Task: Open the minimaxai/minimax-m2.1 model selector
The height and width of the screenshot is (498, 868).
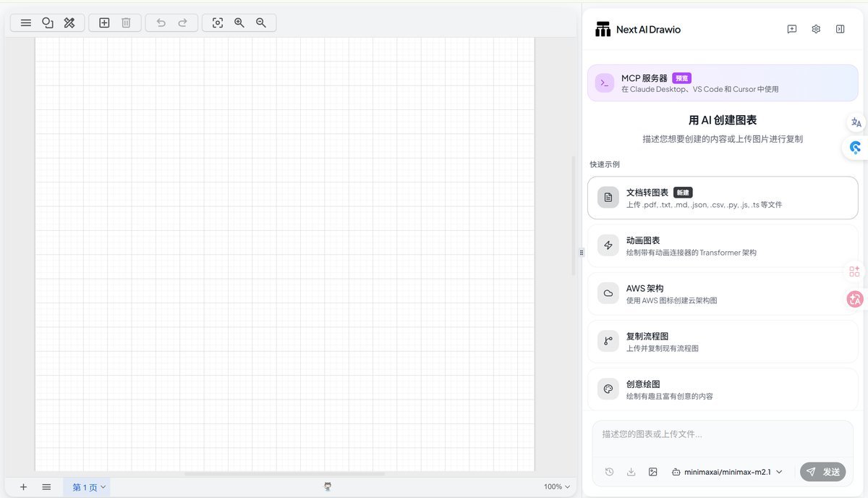Action: point(727,472)
